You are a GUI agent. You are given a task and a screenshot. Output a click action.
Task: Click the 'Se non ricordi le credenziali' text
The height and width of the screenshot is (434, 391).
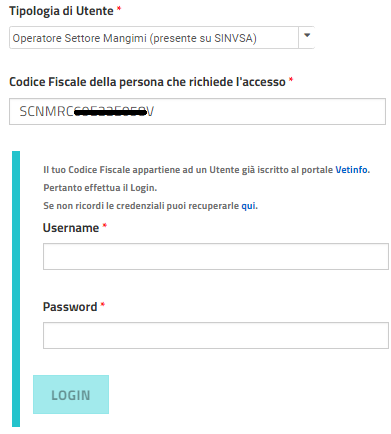coord(141,206)
